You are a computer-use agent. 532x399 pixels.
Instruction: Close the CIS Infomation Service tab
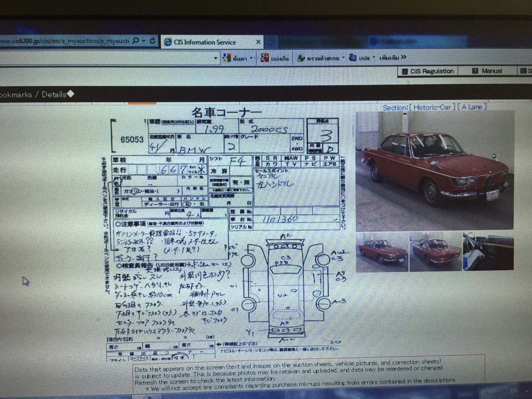click(258, 42)
